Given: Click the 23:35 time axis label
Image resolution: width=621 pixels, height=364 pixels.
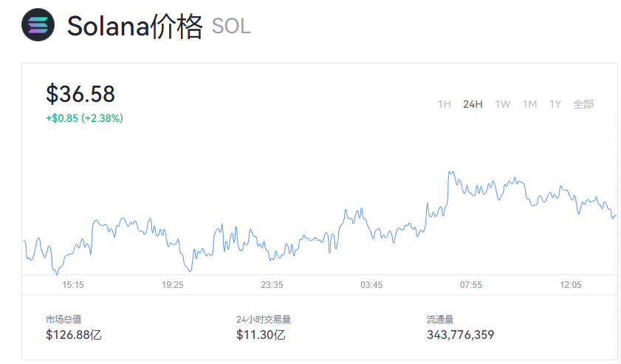Looking at the screenshot, I should point(272,285).
